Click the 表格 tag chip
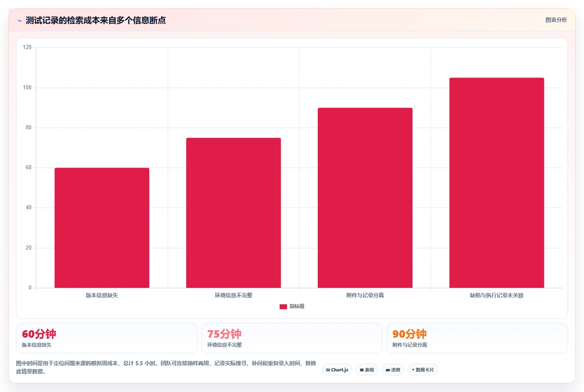 [367, 370]
